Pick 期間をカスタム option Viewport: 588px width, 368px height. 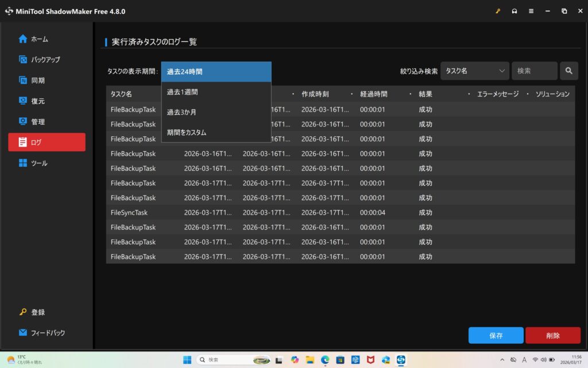click(x=216, y=132)
